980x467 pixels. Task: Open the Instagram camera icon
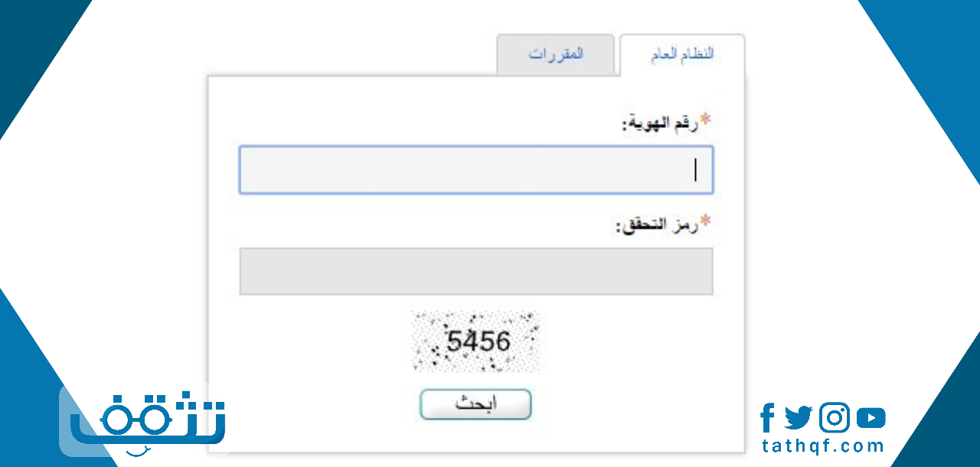tap(834, 418)
